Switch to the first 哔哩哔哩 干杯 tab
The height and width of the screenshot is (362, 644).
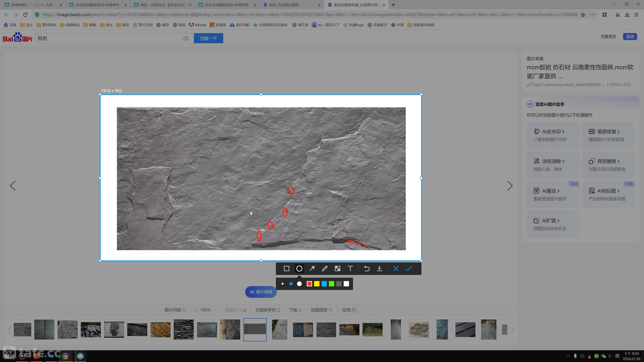click(33, 5)
